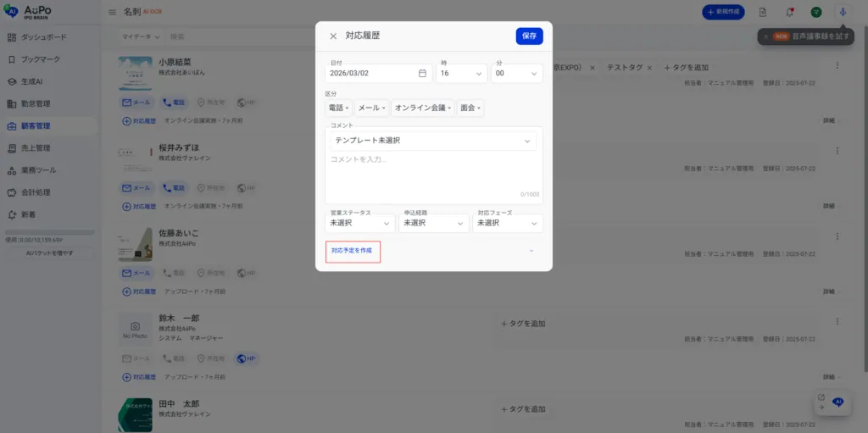Click the 電話 button for 小原結菜

tap(174, 103)
